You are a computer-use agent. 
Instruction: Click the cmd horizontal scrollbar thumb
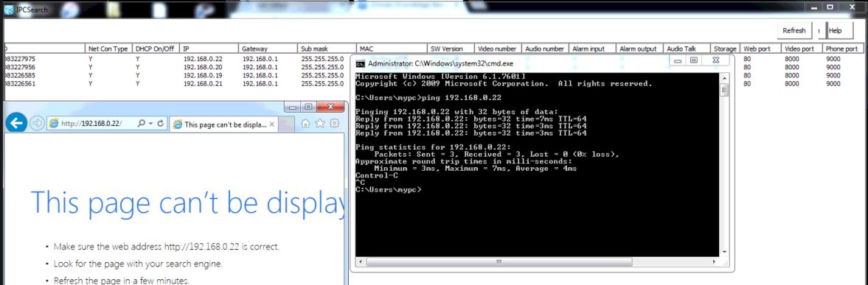tap(499, 262)
